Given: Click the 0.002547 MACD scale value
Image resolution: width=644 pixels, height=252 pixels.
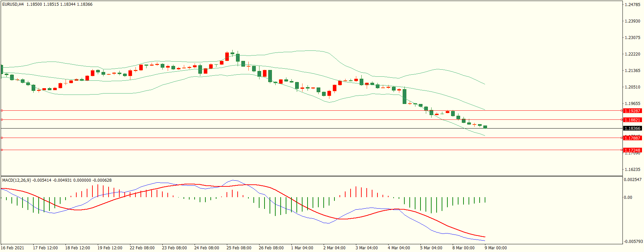Looking at the screenshot, I should click(632, 180).
